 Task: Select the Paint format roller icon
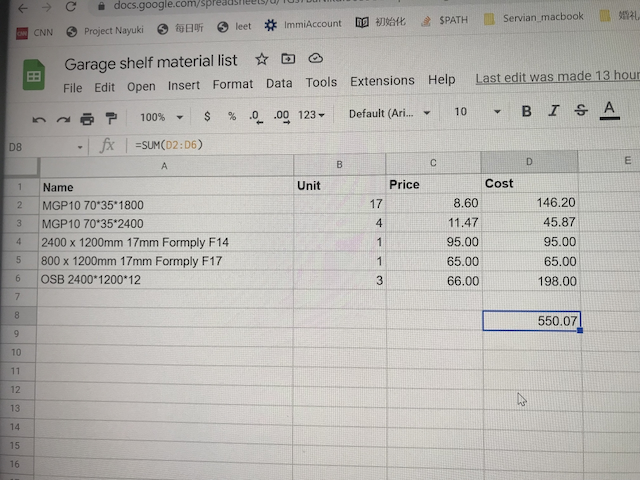click(110, 118)
